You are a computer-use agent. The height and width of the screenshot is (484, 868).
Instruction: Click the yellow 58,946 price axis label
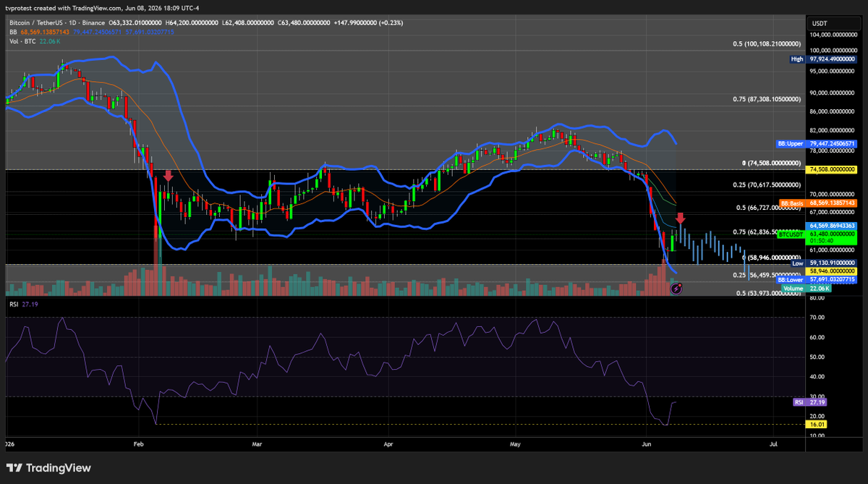pyautogui.click(x=832, y=271)
